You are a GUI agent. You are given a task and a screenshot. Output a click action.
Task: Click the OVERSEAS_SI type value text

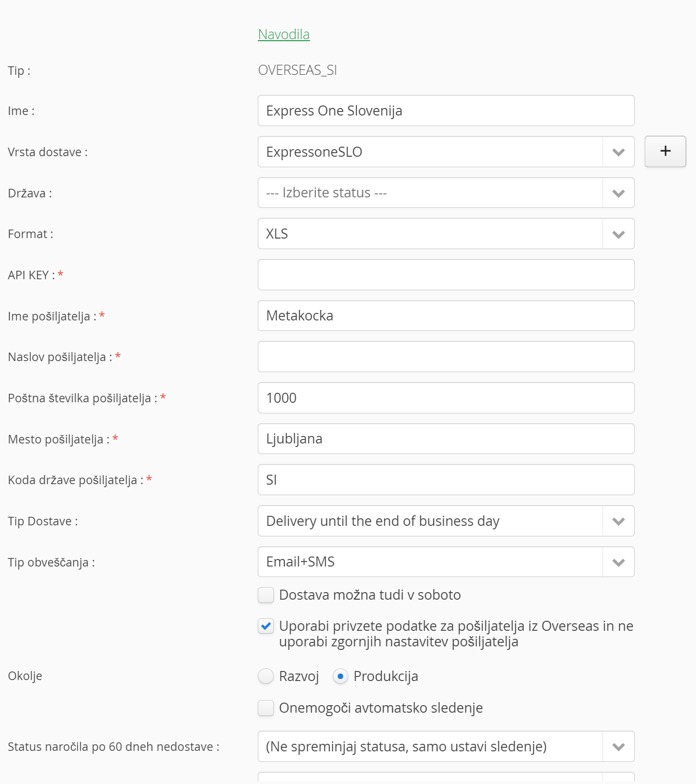click(297, 70)
